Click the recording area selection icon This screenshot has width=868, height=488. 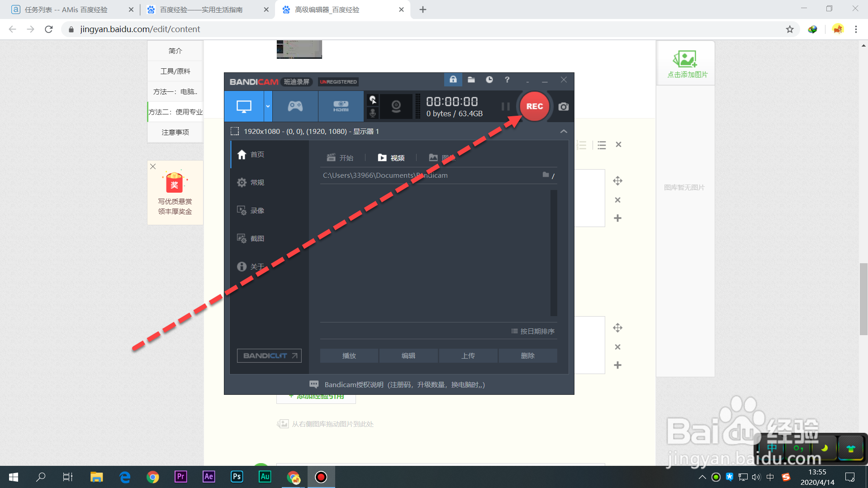click(x=235, y=131)
